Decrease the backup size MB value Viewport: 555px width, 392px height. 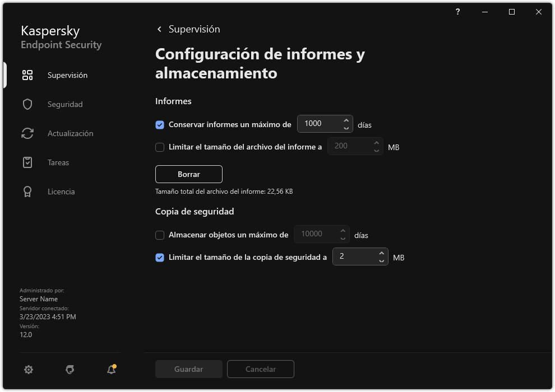(381, 260)
